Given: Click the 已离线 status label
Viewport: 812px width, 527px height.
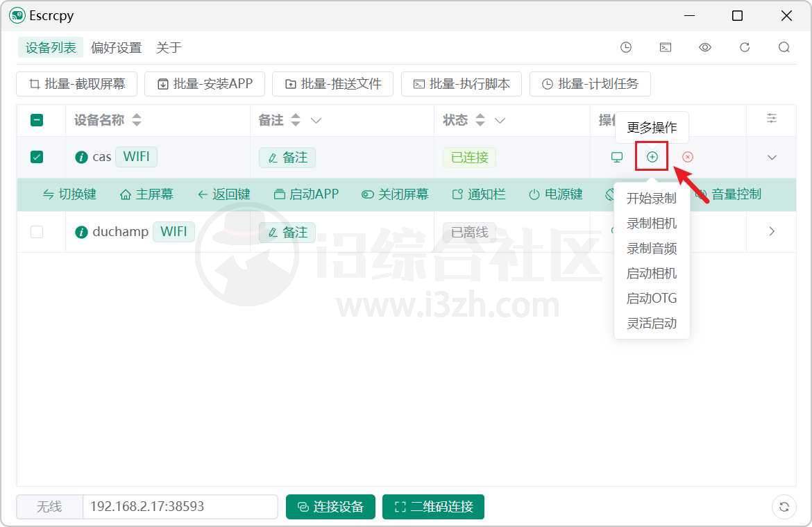Looking at the screenshot, I should click(x=469, y=232).
